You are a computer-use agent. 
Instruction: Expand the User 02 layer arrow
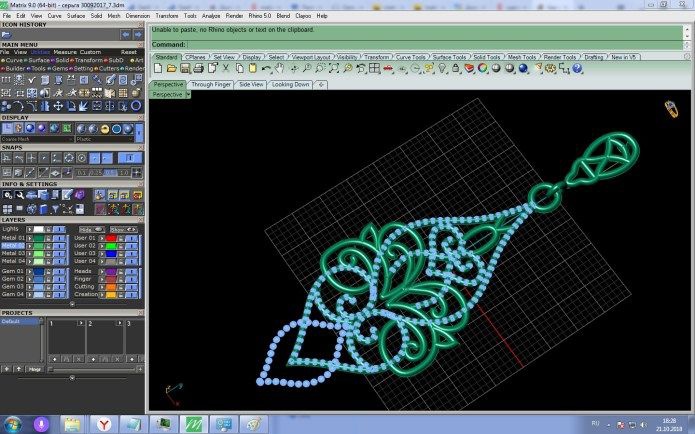click(x=102, y=246)
